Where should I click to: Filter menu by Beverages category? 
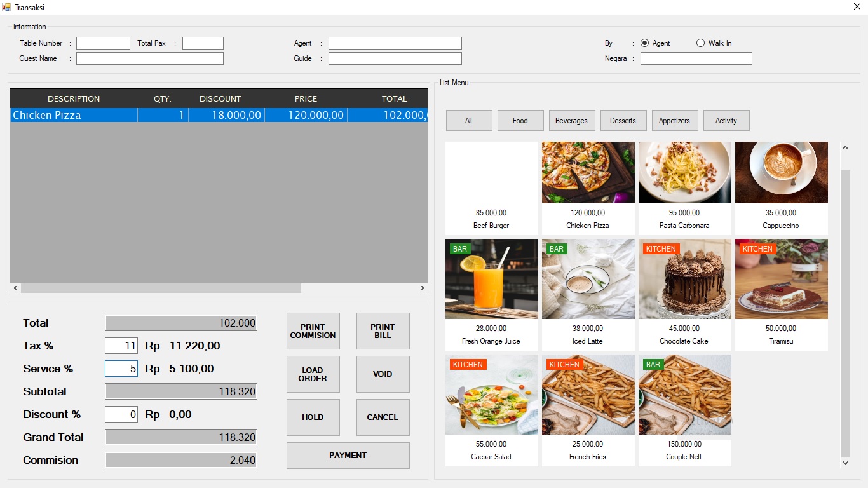[x=571, y=121]
